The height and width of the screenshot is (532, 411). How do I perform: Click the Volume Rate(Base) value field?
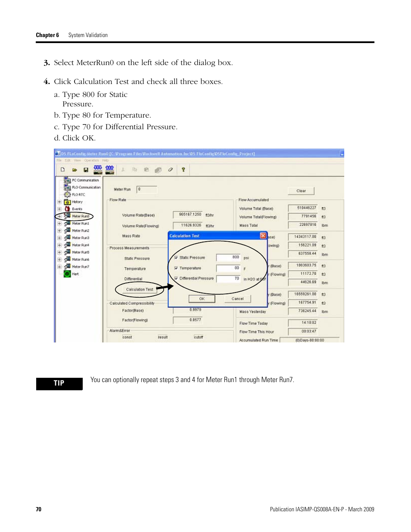pyautogui.click(x=188, y=215)
